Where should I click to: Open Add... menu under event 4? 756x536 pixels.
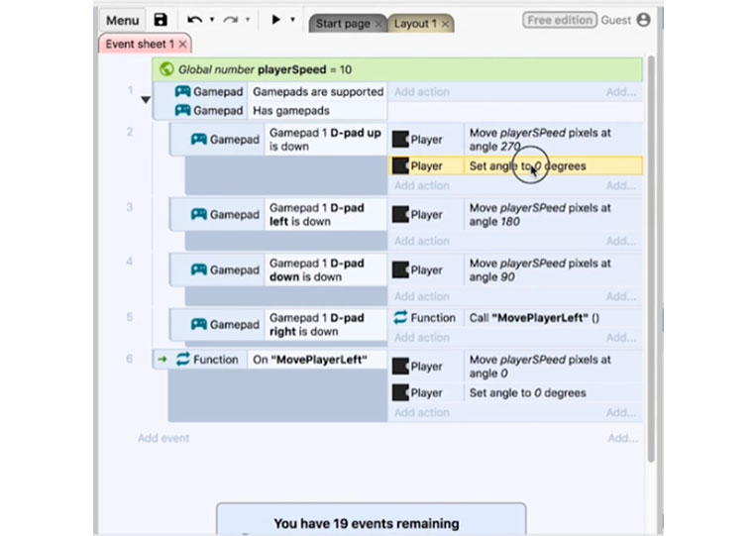tap(621, 296)
